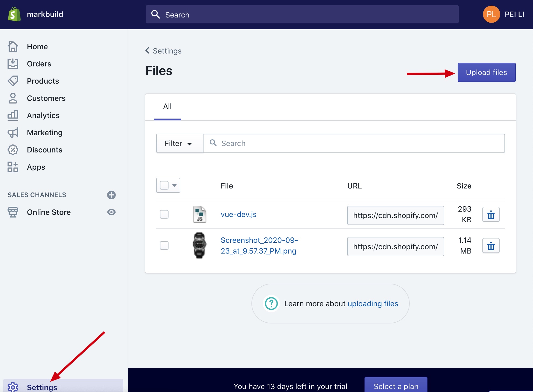533x392 pixels.
Task: Delete vue-dev.js using the trash icon
Action: point(491,215)
